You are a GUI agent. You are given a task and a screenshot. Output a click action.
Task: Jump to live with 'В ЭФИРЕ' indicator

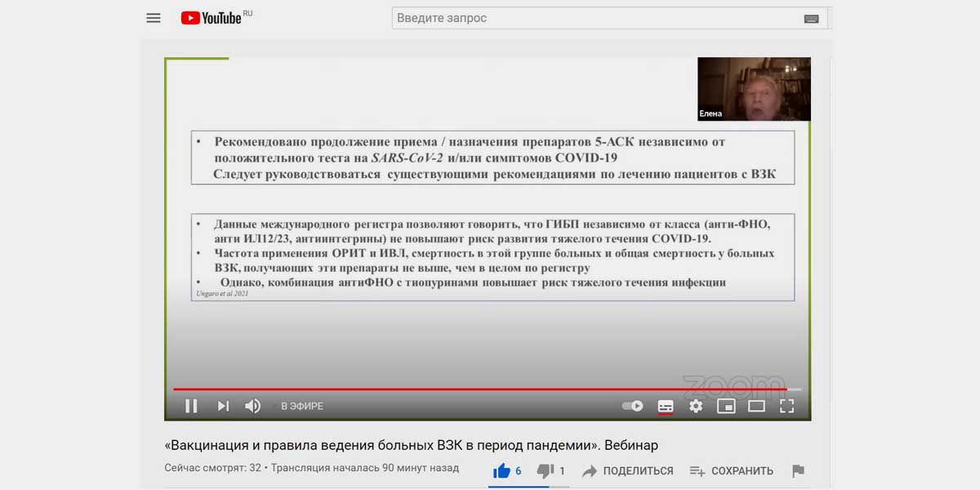point(301,406)
